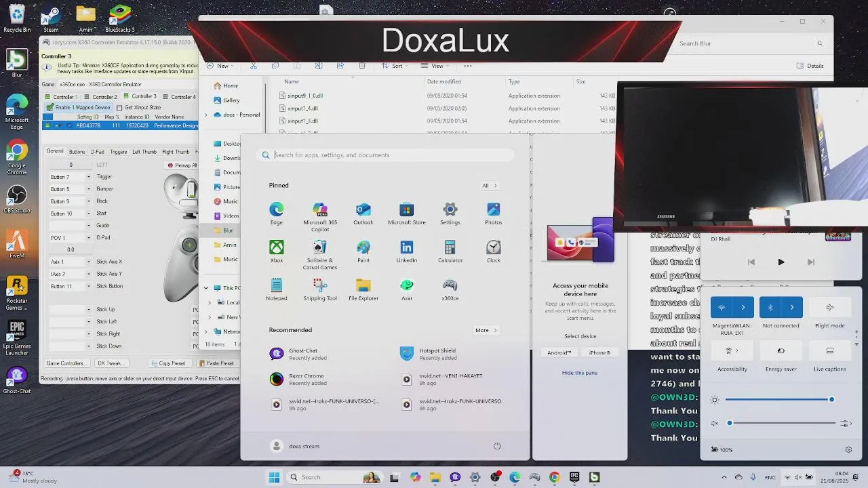Click More in Recommended section
Screen dimensions: 868x488
pos(486,330)
